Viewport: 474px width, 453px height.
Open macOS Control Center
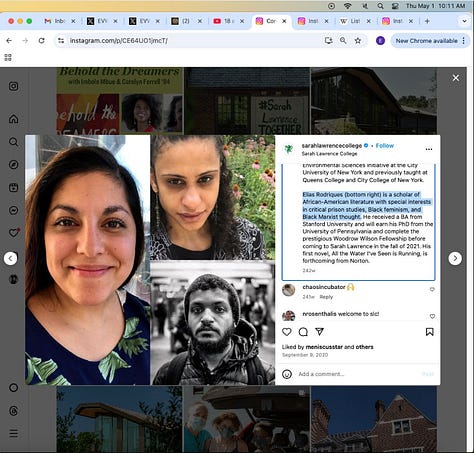click(395, 6)
